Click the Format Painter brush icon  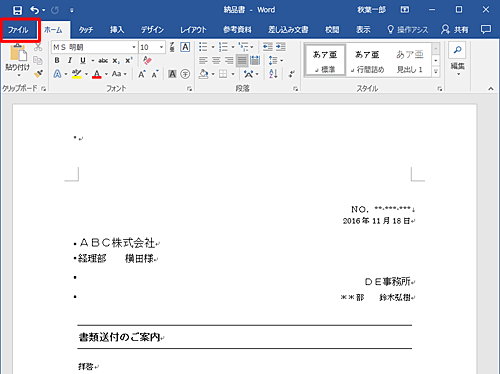[x=38, y=74]
